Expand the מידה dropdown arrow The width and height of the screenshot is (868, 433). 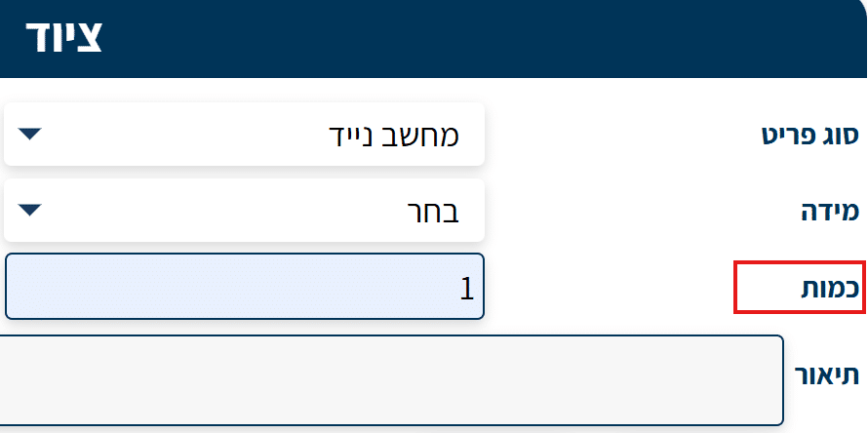pyautogui.click(x=30, y=209)
